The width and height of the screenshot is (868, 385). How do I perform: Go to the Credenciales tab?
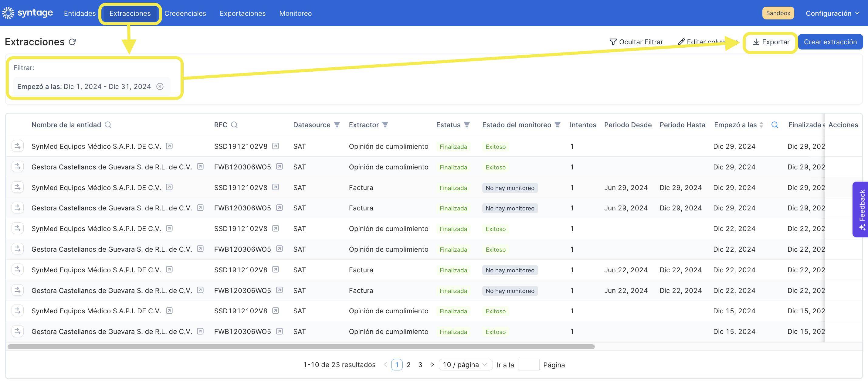[185, 13]
